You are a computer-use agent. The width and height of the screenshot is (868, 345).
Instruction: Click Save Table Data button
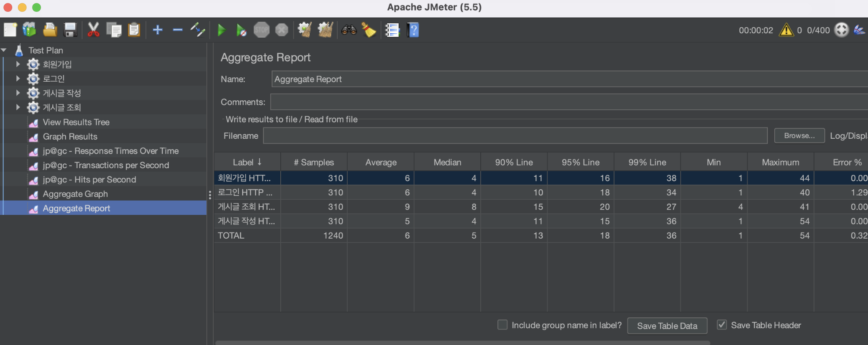pyautogui.click(x=667, y=326)
